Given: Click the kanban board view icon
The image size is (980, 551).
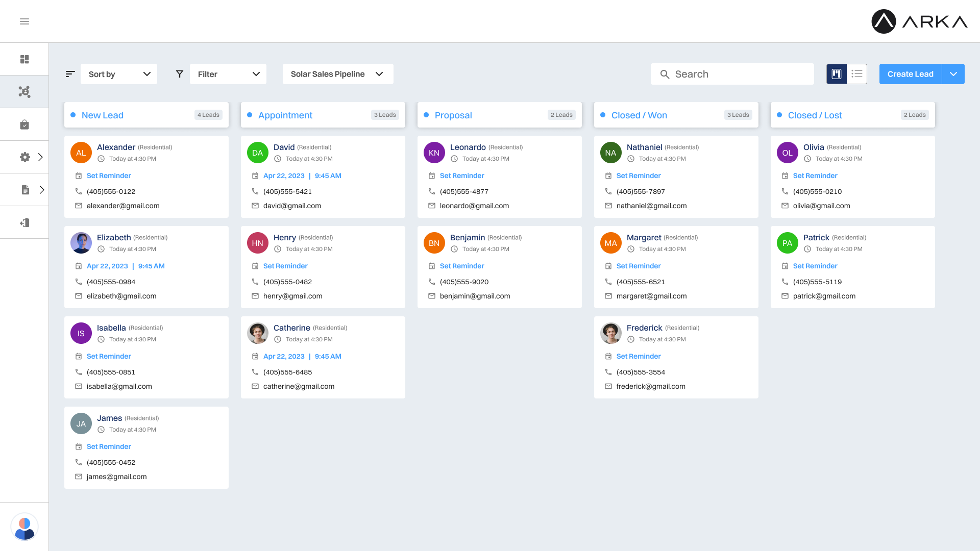Looking at the screenshot, I should (x=837, y=74).
